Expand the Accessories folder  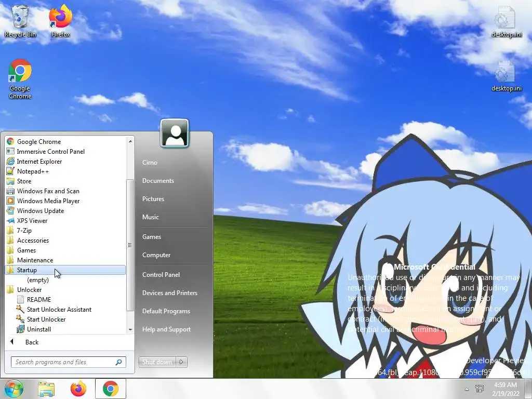click(65, 240)
